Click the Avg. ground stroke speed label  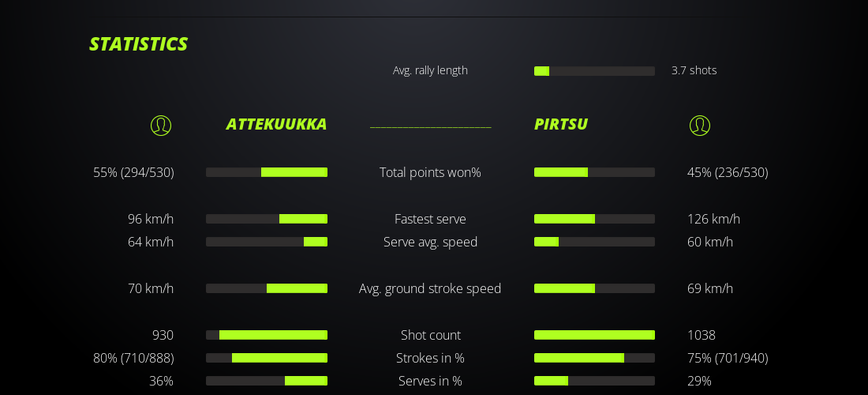[430, 288]
